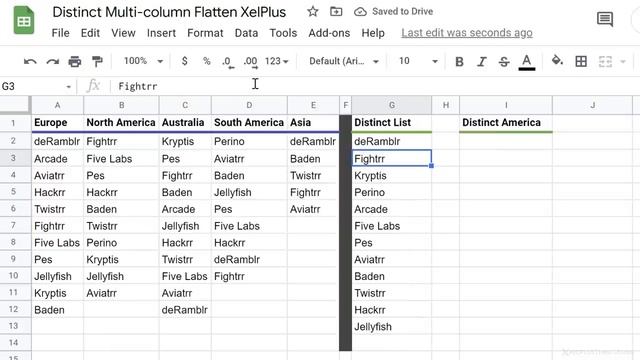Screen dimensions: 640x360
Task: Select column I header
Action: tap(506, 105)
